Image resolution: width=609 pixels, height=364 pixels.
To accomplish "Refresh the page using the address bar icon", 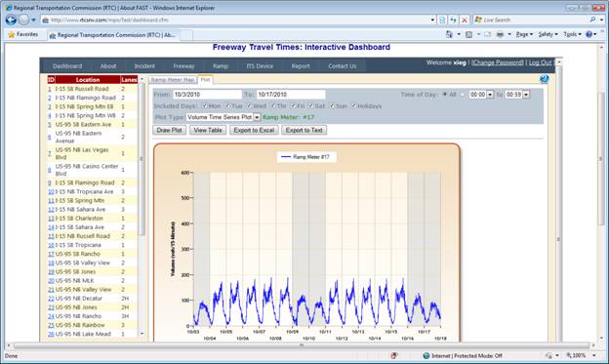I will (453, 20).
